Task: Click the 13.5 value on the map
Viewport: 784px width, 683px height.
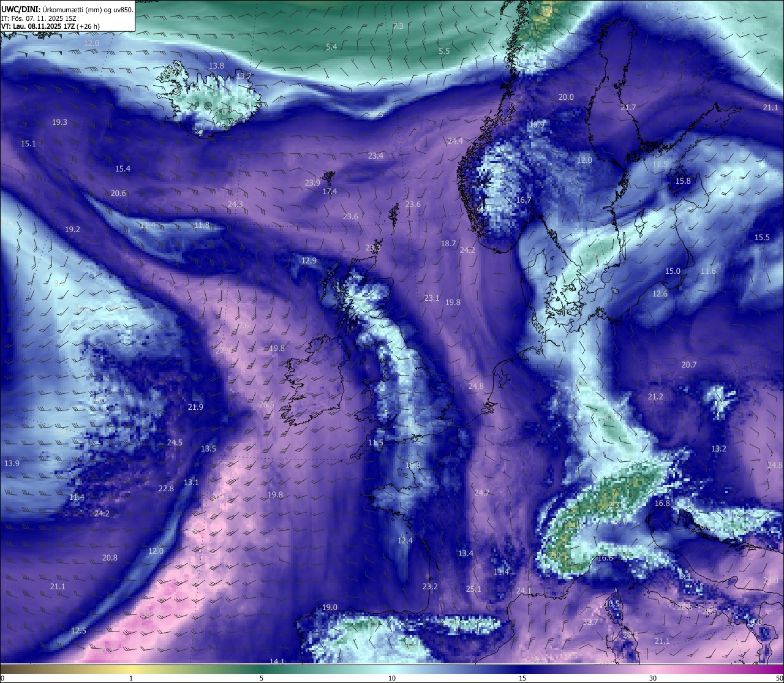Action: [208, 449]
